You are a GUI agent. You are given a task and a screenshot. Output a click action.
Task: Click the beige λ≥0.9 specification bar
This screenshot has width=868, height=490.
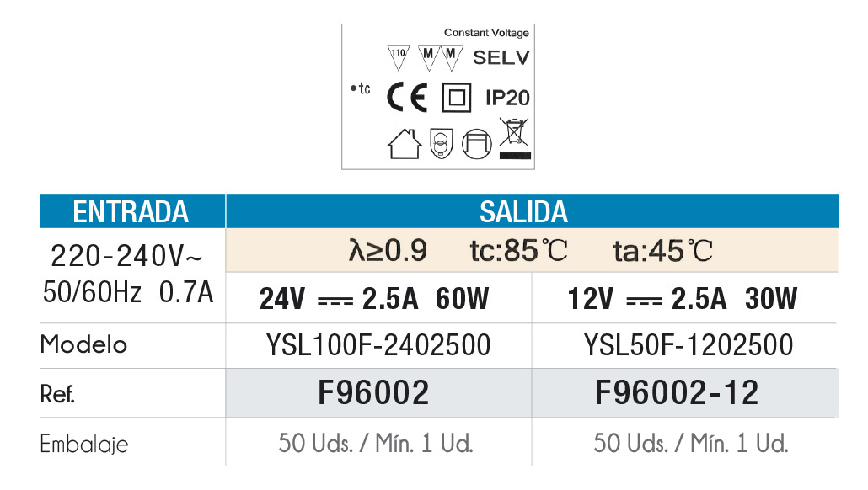click(x=532, y=251)
